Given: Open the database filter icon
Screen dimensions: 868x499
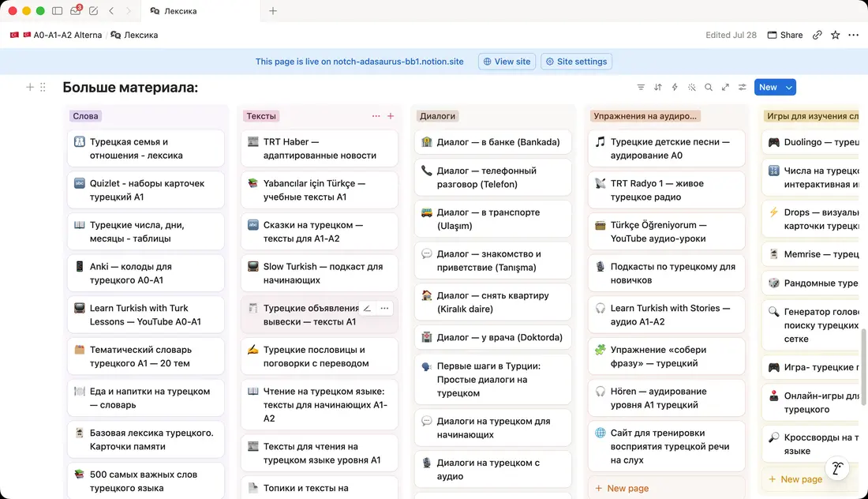Looking at the screenshot, I should click(x=641, y=87).
